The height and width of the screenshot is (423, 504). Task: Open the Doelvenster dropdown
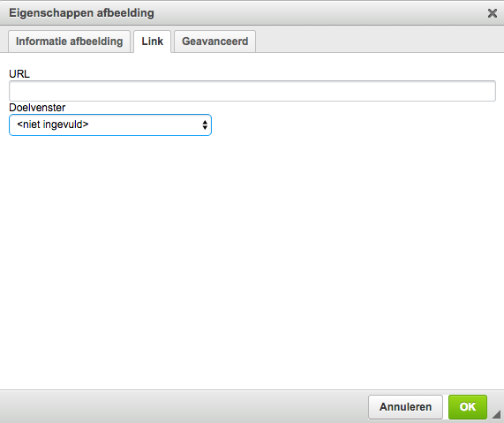pos(110,125)
